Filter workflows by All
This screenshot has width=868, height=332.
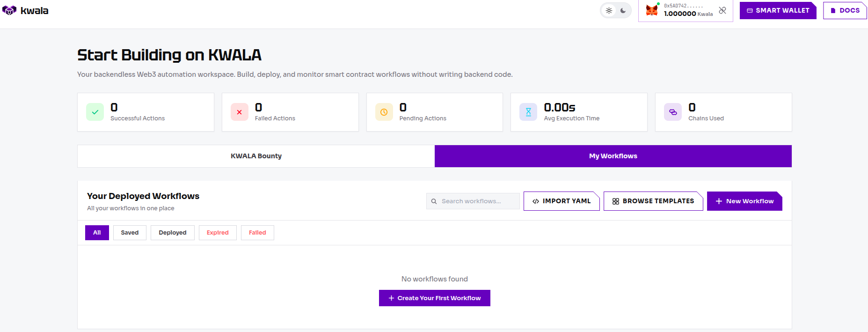point(97,233)
